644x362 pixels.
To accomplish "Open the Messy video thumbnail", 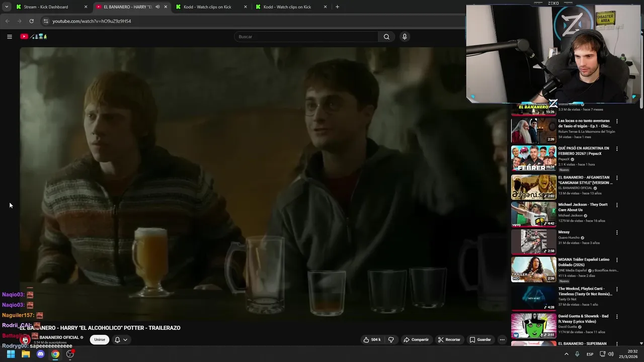I will [534, 242].
